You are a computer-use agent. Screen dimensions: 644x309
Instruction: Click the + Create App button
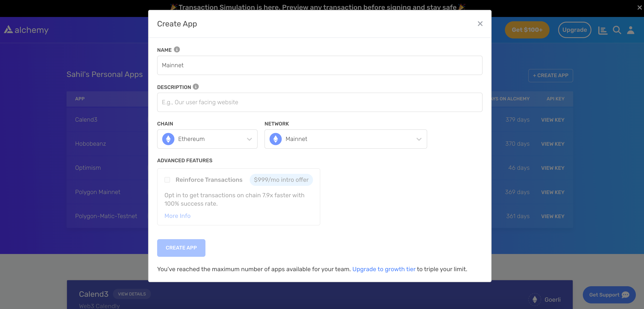[550, 75]
